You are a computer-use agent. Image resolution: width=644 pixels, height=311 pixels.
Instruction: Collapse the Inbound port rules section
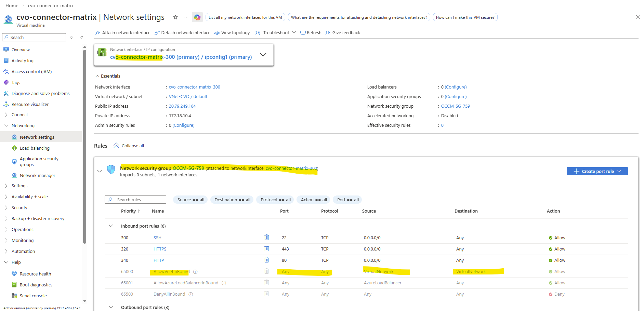coord(111,226)
